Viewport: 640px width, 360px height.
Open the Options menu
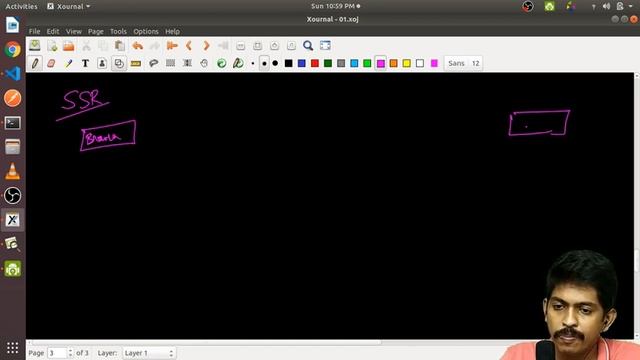tap(146, 31)
